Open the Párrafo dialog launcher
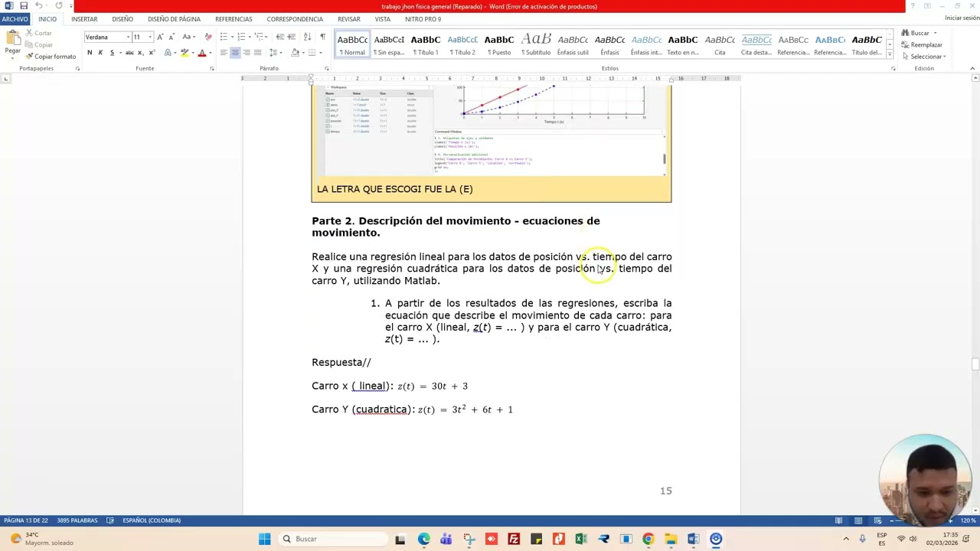The width and height of the screenshot is (980, 551). [x=327, y=69]
